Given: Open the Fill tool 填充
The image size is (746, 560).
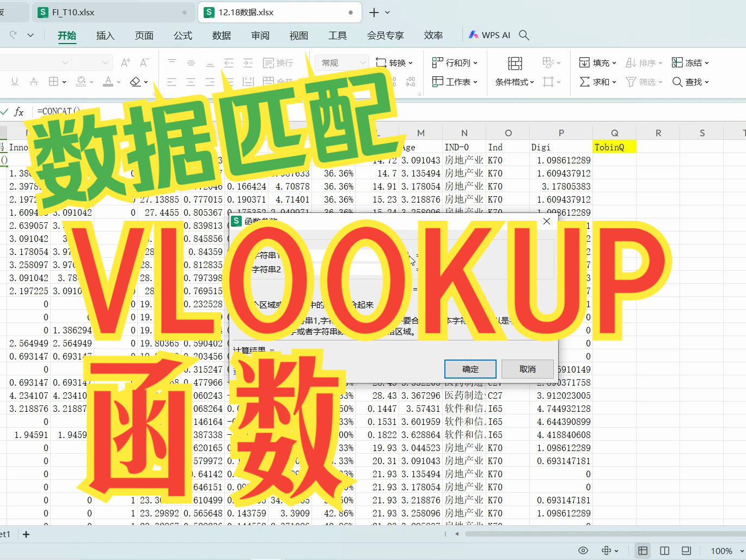Looking at the screenshot, I should (x=595, y=62).
